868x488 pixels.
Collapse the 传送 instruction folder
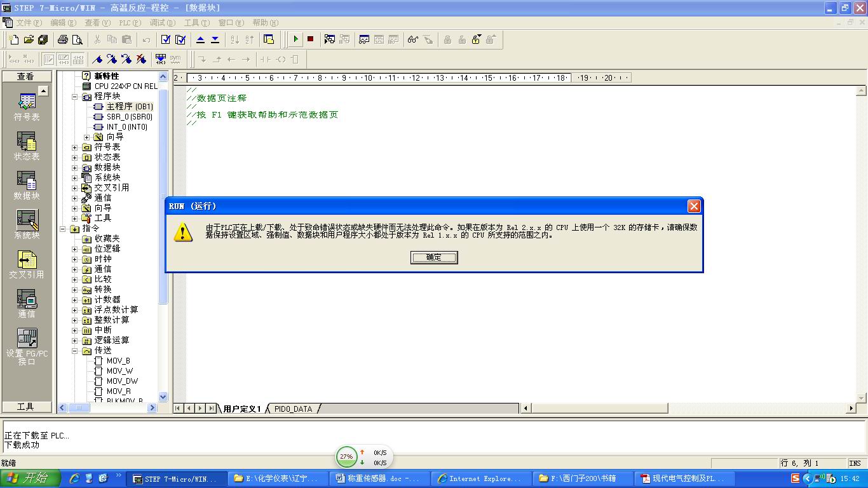(x=74, y=351)
